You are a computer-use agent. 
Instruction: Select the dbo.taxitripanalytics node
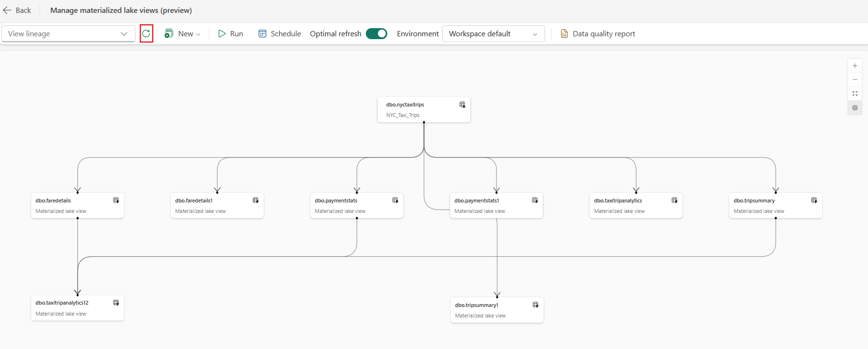(635, 205)
